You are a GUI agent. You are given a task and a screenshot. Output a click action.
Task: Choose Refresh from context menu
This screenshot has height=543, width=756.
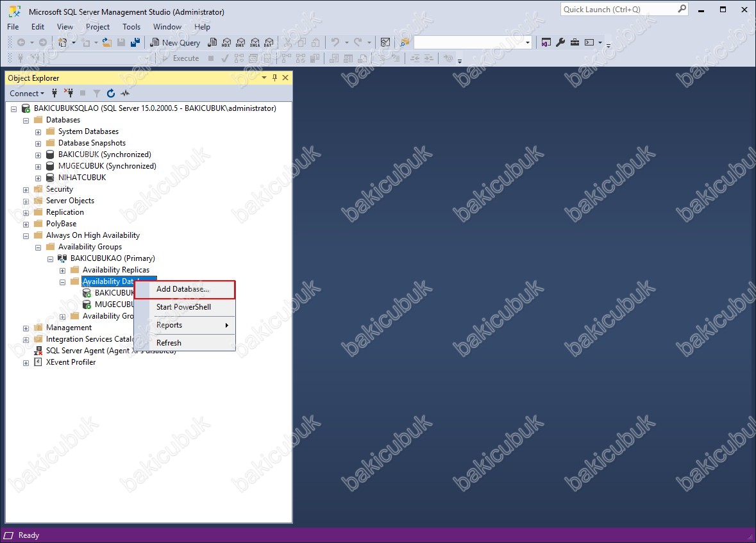pos(185,343)
